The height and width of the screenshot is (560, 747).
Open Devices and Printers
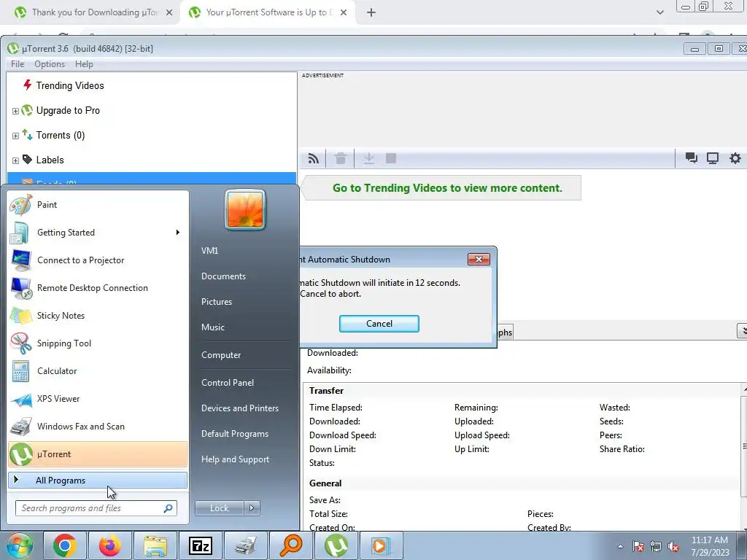[x=240, y=408]
